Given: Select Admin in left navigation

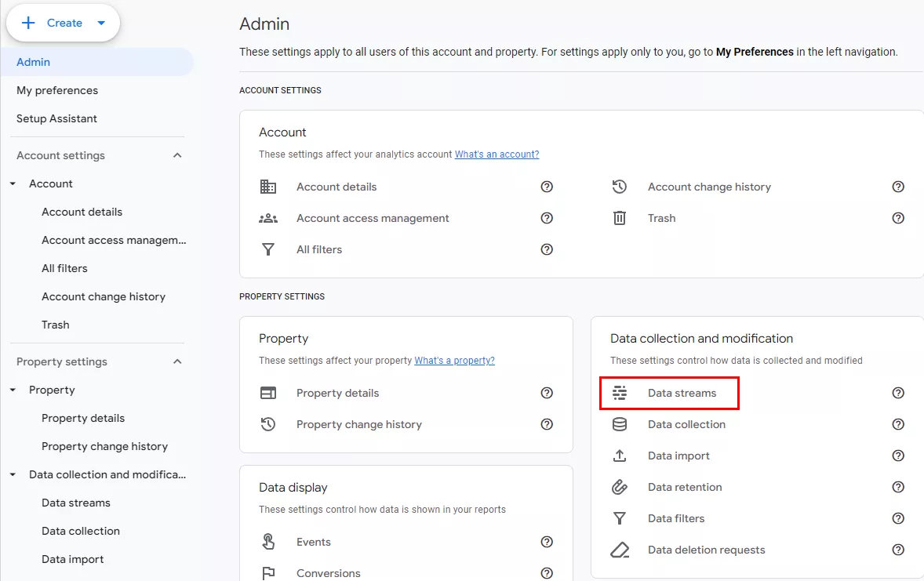Looking at the screenshot, I should [x=96, y=62].
